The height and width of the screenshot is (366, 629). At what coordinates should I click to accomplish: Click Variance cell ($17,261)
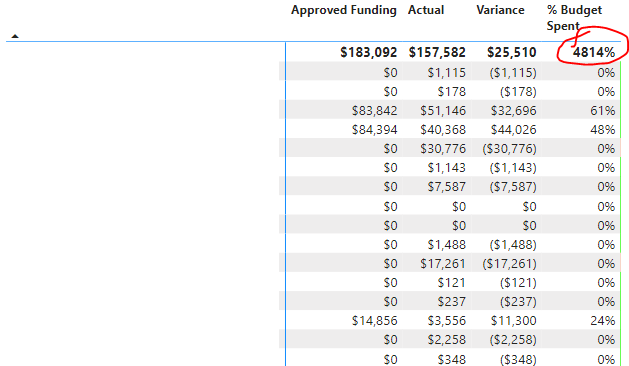pyautogui.click(x=509, y=263)
